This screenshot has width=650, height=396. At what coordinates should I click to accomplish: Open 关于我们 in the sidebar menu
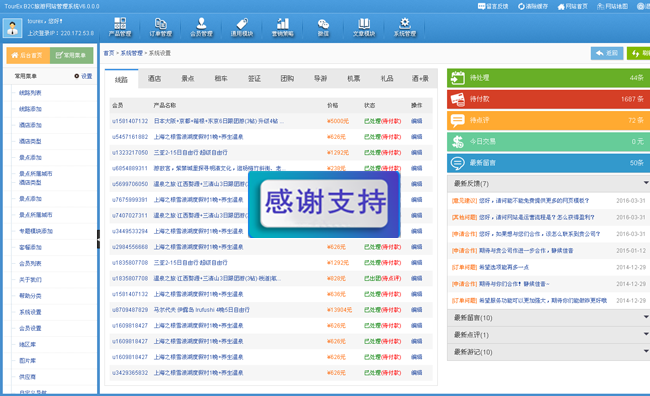click(30, 279)
